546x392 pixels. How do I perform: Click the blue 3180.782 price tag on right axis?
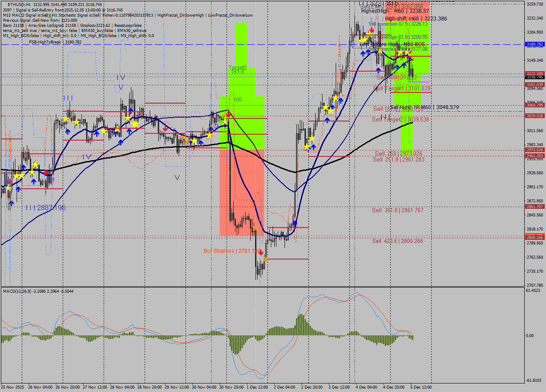click(x=534, y=44)
